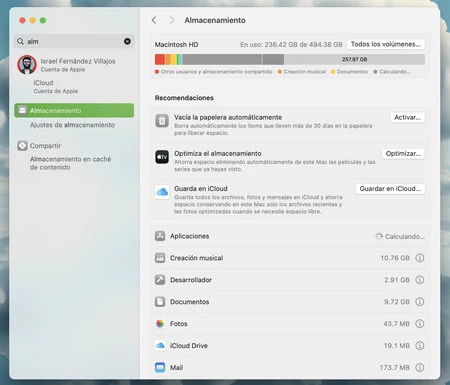Click 'Vacía la papelera automáticamente' title
Screen dimensions: 450x385
tap(228, 117)
